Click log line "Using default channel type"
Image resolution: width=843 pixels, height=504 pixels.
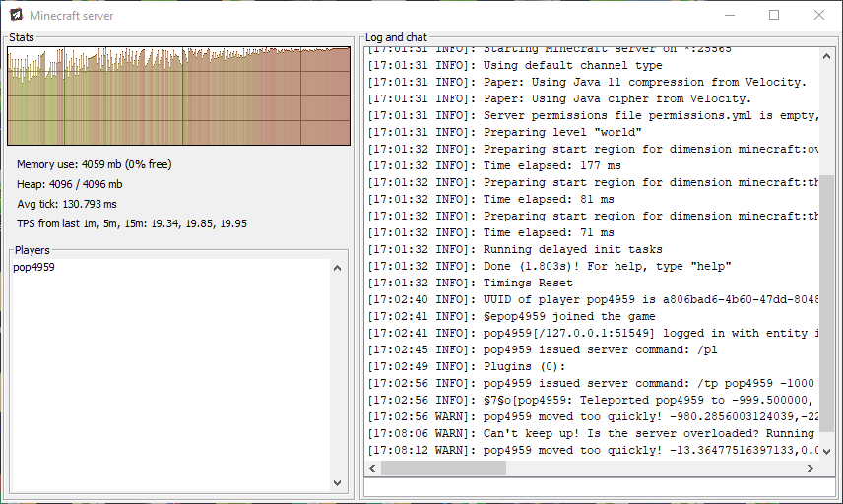point(515,65)
